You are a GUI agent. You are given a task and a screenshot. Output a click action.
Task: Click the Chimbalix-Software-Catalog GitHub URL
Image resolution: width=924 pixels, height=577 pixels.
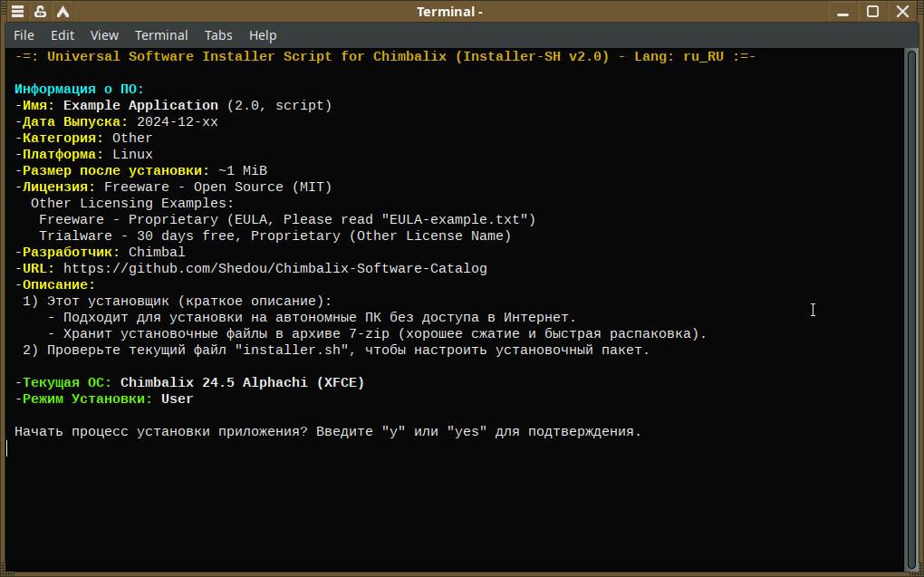coord(274,269)
